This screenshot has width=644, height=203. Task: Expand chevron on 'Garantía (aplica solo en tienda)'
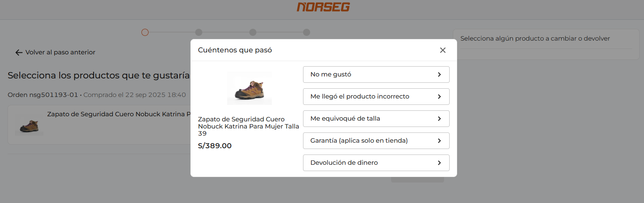439,141
